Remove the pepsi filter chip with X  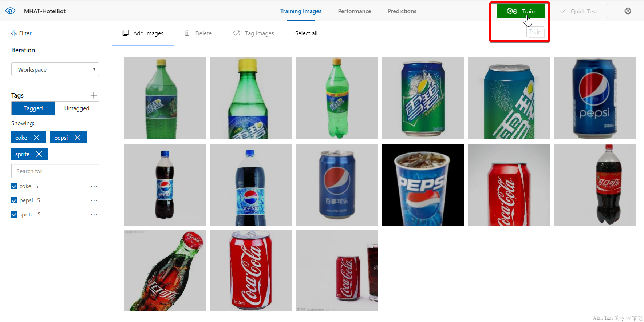(77, 138)
